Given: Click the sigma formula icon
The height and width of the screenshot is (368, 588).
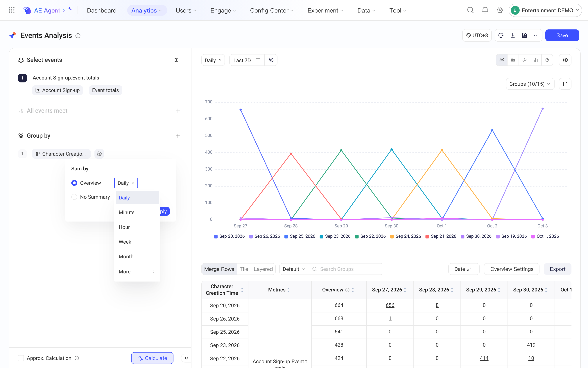Looking at the screenshot, I should tap(176, 60).
